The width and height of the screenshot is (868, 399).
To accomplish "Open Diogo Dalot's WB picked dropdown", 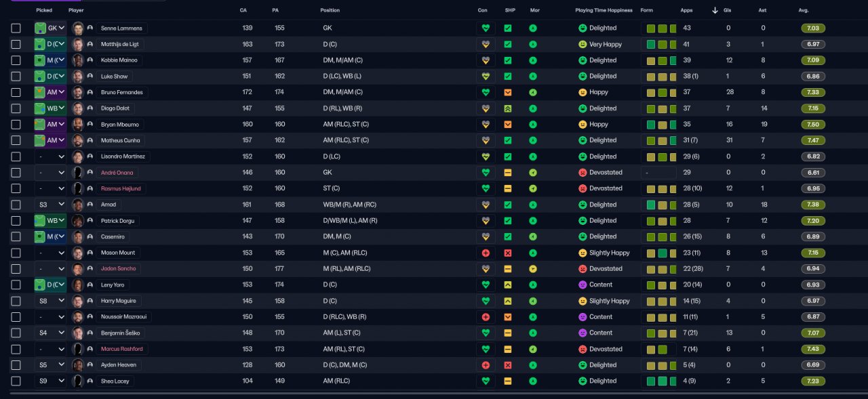I will click(50, 108).
